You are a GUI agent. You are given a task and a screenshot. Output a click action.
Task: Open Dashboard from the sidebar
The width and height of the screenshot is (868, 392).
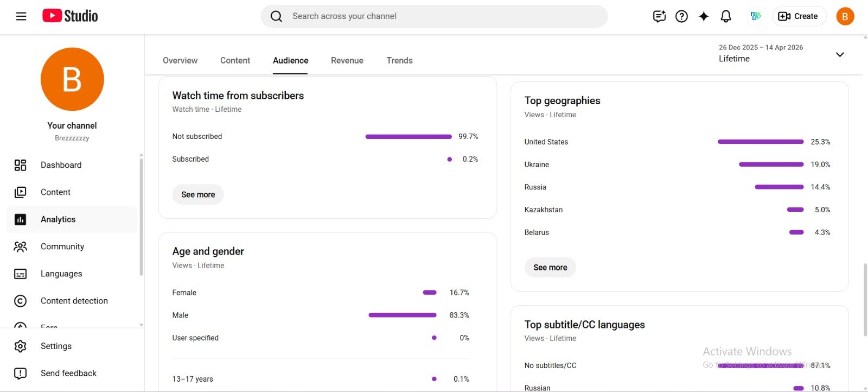click(x=61, y=165)
